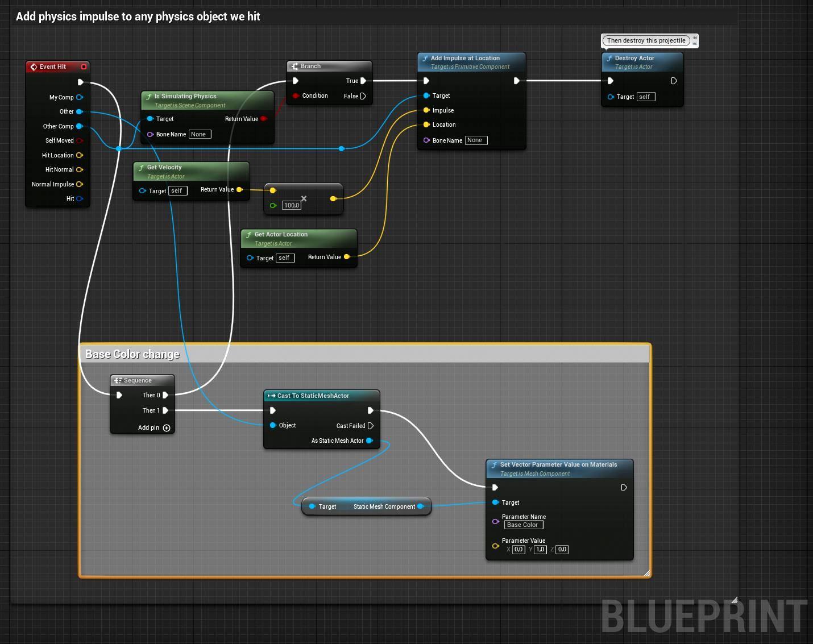Viewport: 813px width, 644px height.
Task: Click the Other output pin on Event Hit
Action: [x=80, y=111]
